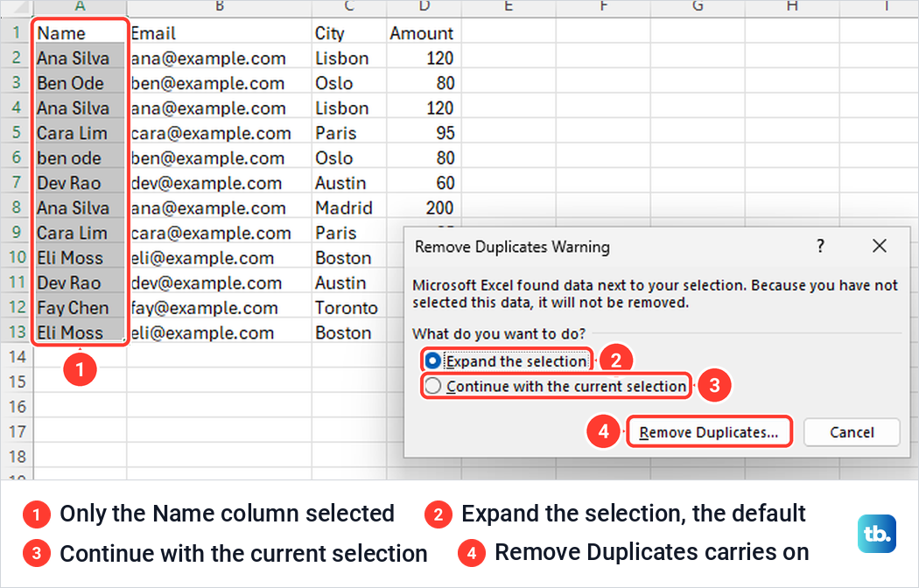Click amount cell showing 95

tap(424, 132)
